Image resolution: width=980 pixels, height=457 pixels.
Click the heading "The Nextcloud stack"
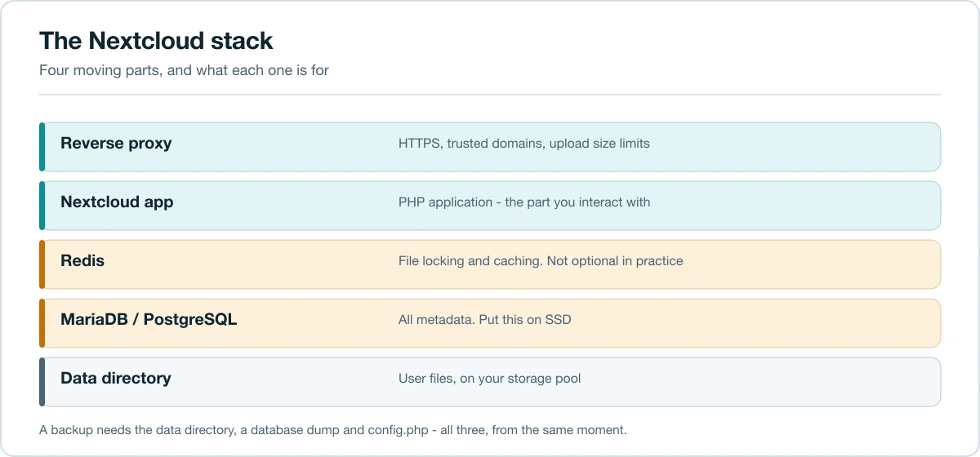click(156, 41)
